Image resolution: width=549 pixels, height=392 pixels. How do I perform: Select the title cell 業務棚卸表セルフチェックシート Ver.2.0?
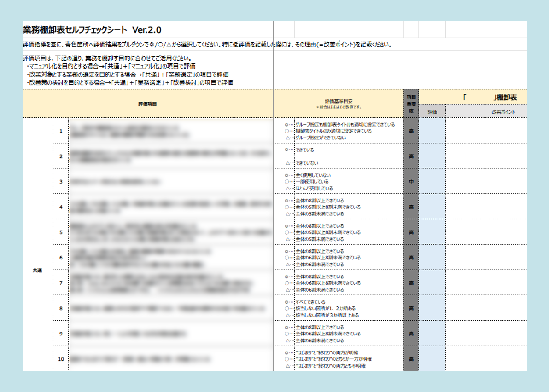(92, 30)
